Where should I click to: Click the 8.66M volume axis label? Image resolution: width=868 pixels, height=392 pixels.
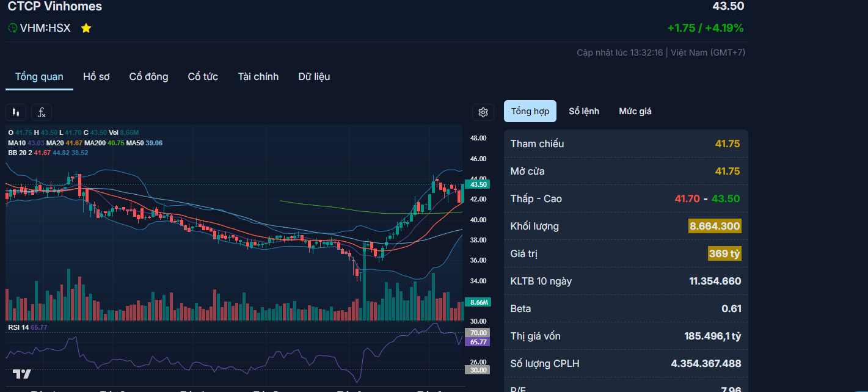coord(478,302)
